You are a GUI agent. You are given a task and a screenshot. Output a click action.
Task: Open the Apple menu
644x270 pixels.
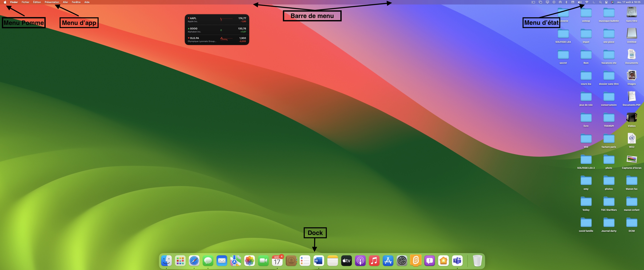point(5,2)
